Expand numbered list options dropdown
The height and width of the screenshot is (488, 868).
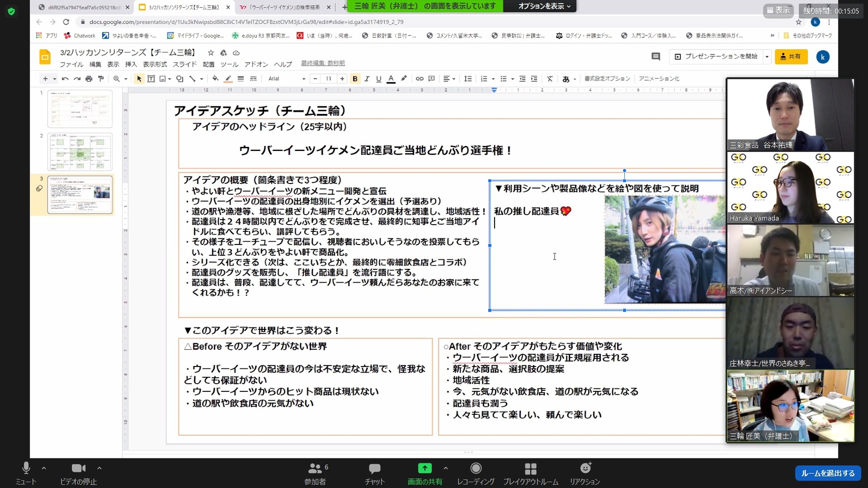[493, 79]
